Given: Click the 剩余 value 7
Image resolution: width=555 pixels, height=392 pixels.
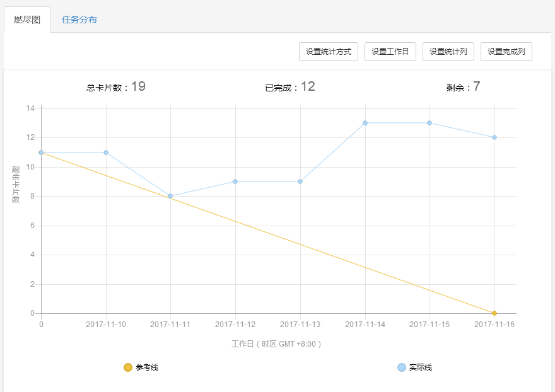Looking at the screenshot, I should click(x=477, y=86).
